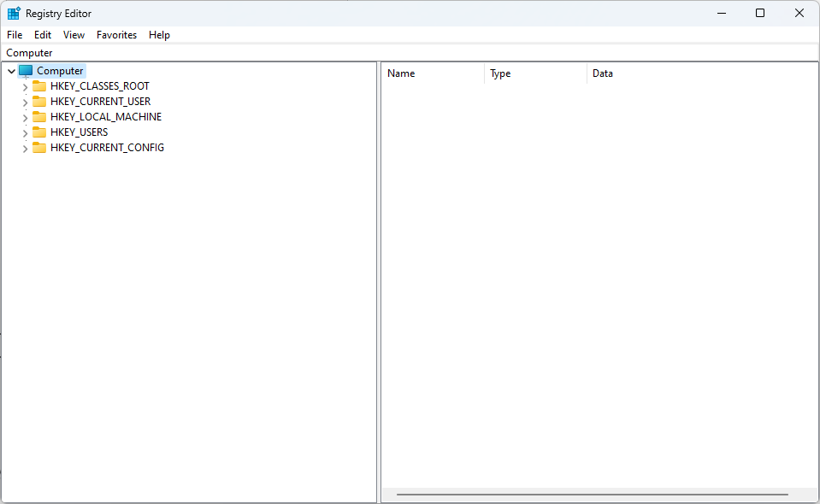Select the Computer icon in the tree
820x504 pixels.
[x=26, y=71]
